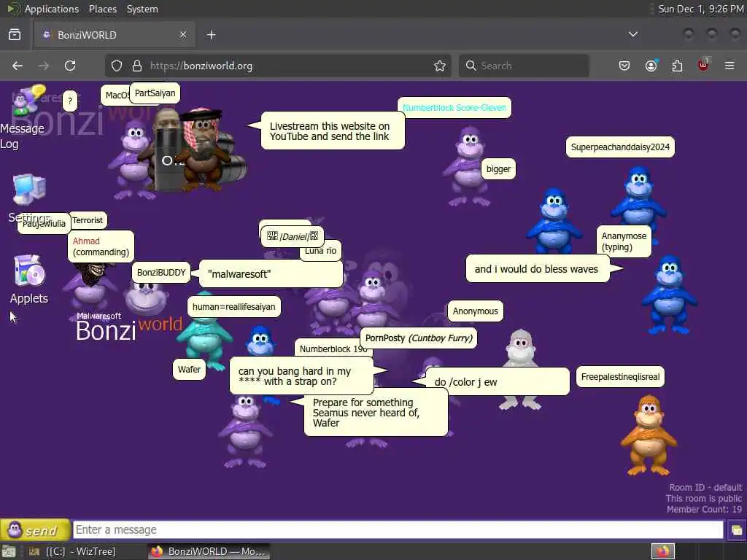747x560 pixels.
Task: Click the Superpeachanddaisy2024 name tag
Action: coord(620,147)
